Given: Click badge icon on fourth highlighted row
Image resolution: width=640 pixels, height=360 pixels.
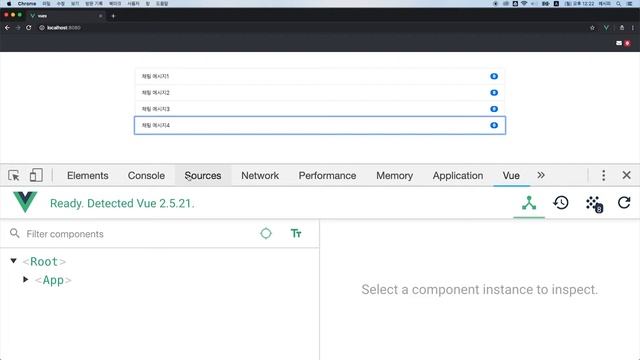Looking at the screenshot, I should pyautogui.click(x=494, y=125).
